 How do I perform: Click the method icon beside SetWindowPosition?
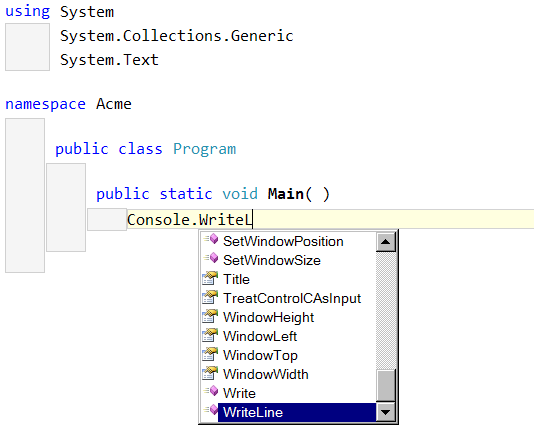point(211,239)
